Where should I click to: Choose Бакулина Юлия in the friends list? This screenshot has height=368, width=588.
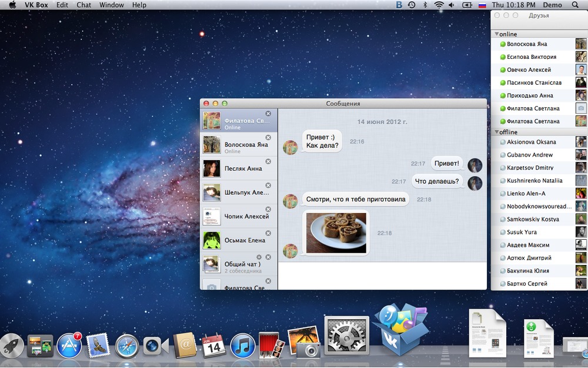539,271
